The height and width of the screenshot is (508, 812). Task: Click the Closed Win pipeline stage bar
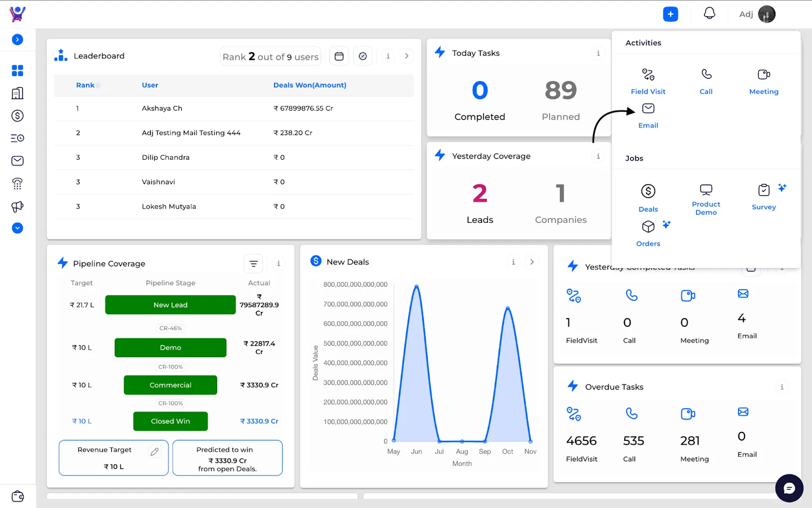tap(171, 421)
